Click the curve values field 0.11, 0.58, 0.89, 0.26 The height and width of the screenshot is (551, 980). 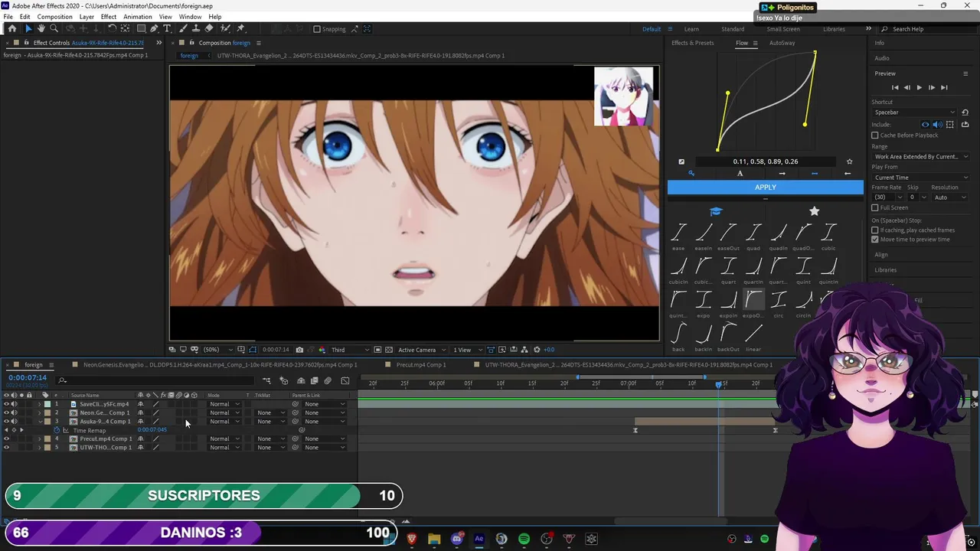point(766,161)
